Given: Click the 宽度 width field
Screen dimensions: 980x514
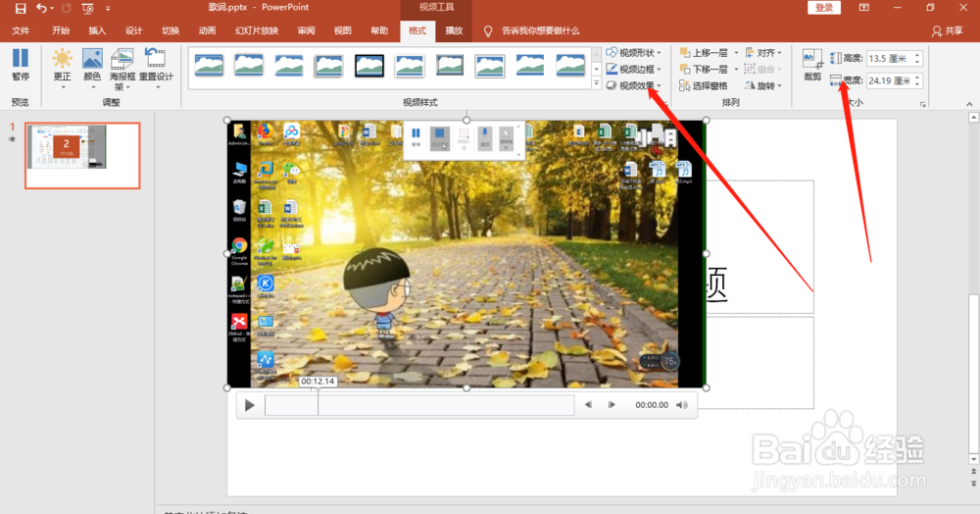Looking at the screenshot, I should click(891, 80).
